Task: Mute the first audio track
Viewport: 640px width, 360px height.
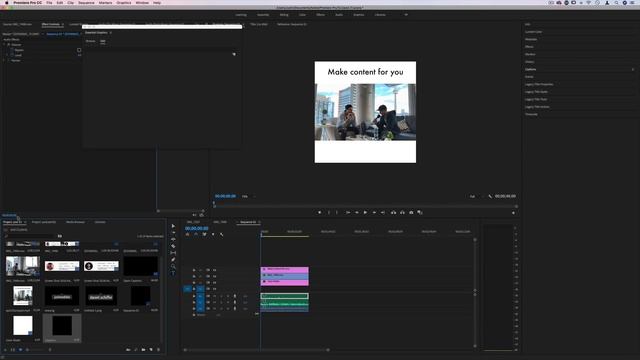Action: pos(214,296)
